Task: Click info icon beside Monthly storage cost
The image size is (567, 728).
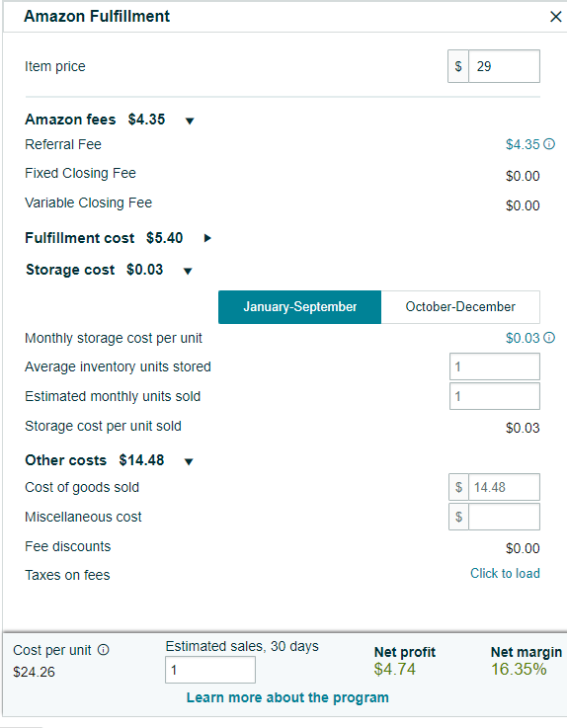Action: (549, 338)
